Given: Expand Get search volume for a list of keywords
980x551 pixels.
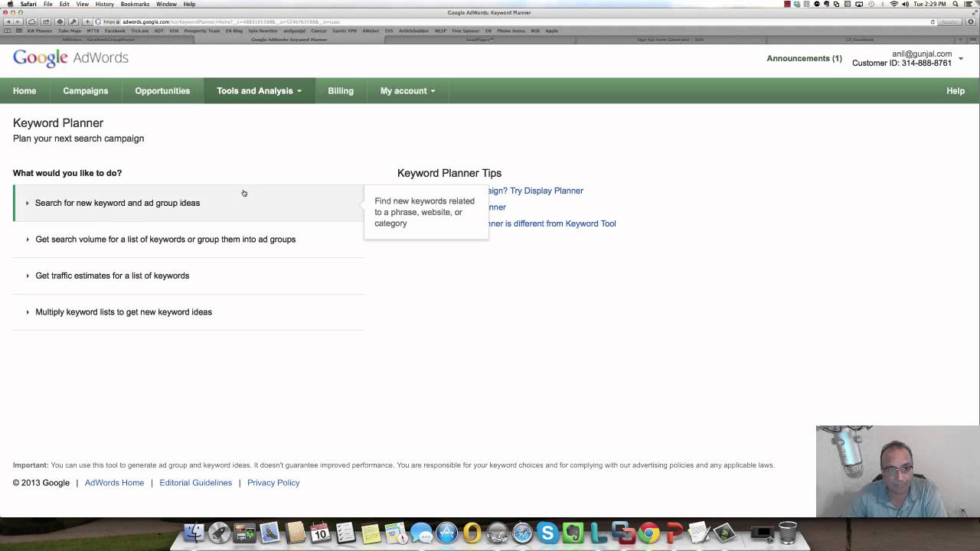Looking at the screenshot, I should [188, 240].
